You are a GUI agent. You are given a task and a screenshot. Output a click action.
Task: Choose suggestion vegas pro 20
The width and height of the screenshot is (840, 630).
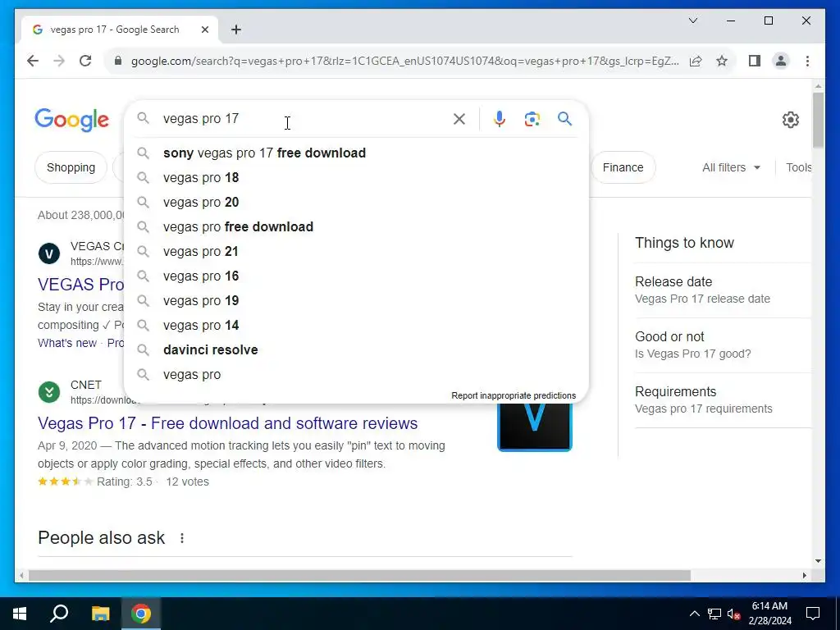click(x=356, y=203)
